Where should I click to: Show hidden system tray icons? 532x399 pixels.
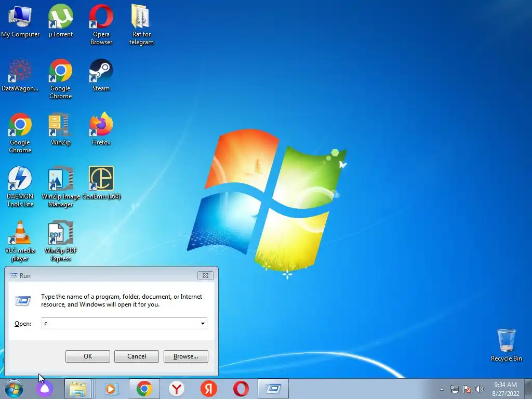click(x=442, y=389)
